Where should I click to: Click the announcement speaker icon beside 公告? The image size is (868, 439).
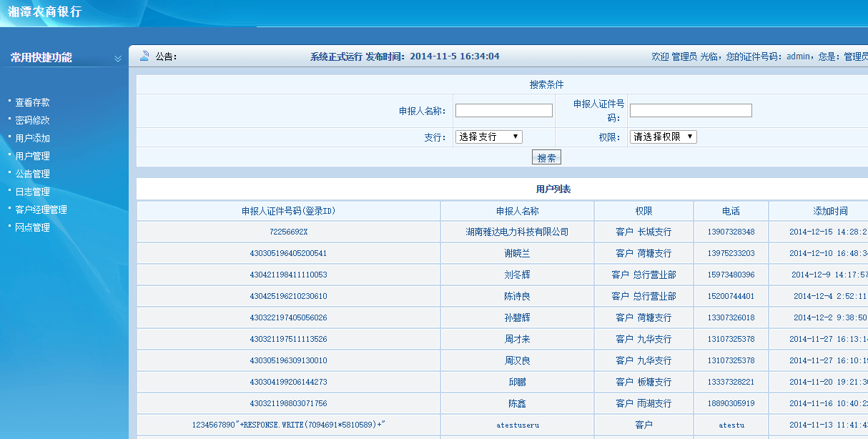144,56
